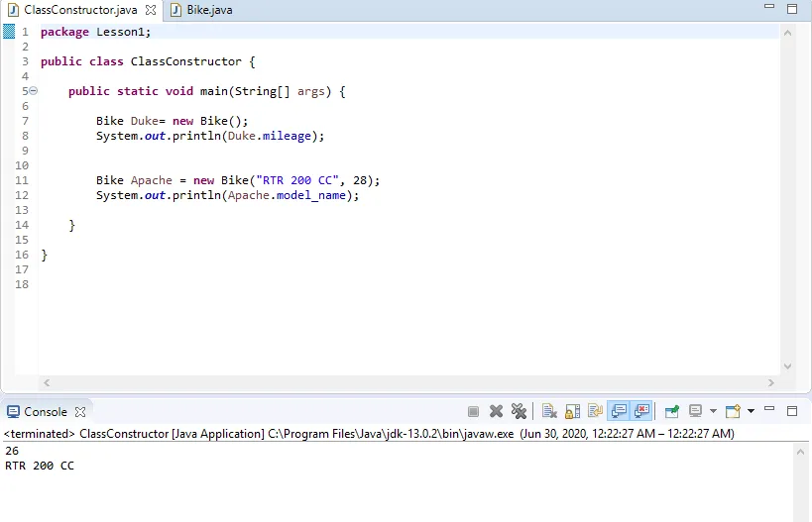The width and height of the screenshot is (812, 522).
Task: Click console output line '26'
Action: point(12,451)
